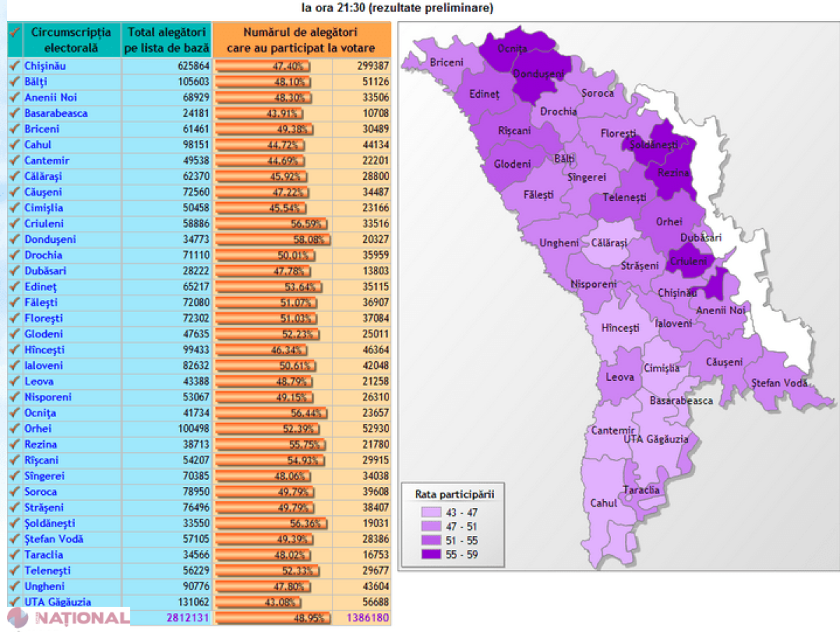The width and height of the screenshot is (840, 632).
Task: Click the checkmark icon beside Leova
Action: (x=15, y=381)
